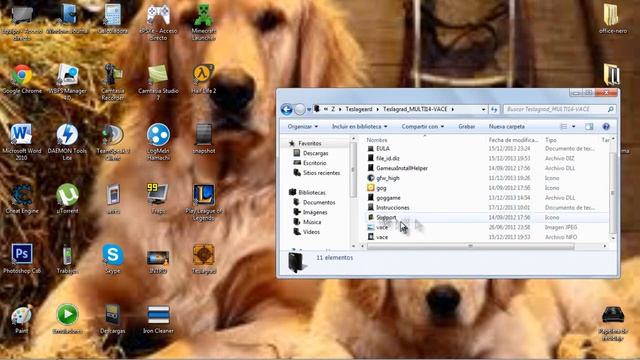The height and width of the screenshot is (360, 640).
Task: Click the Explorer back arrow button
Action: tap(287, 109)
